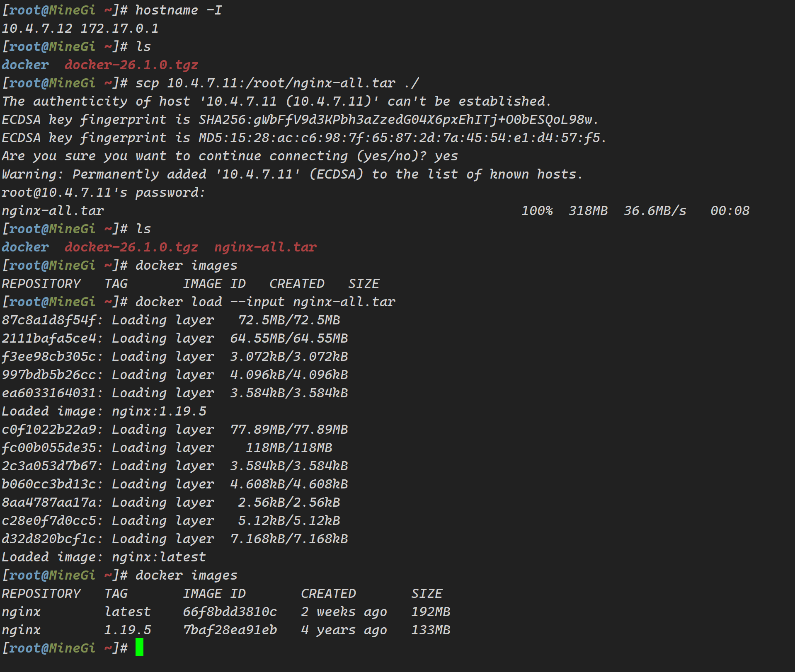Click image ID '7baf28ea91eb'

(230, 630)
